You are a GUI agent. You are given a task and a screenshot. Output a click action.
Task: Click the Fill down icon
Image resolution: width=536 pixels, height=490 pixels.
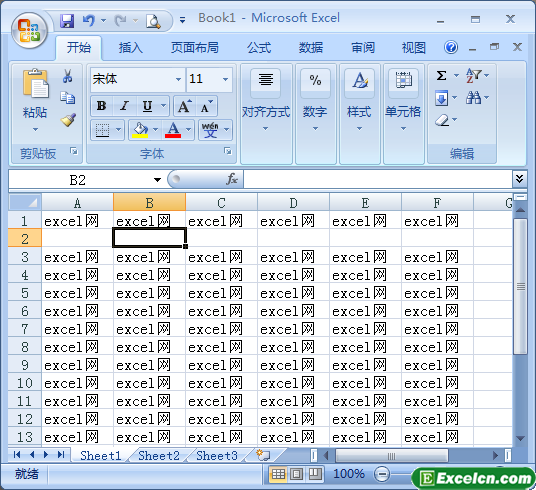(x=441, y=98)
